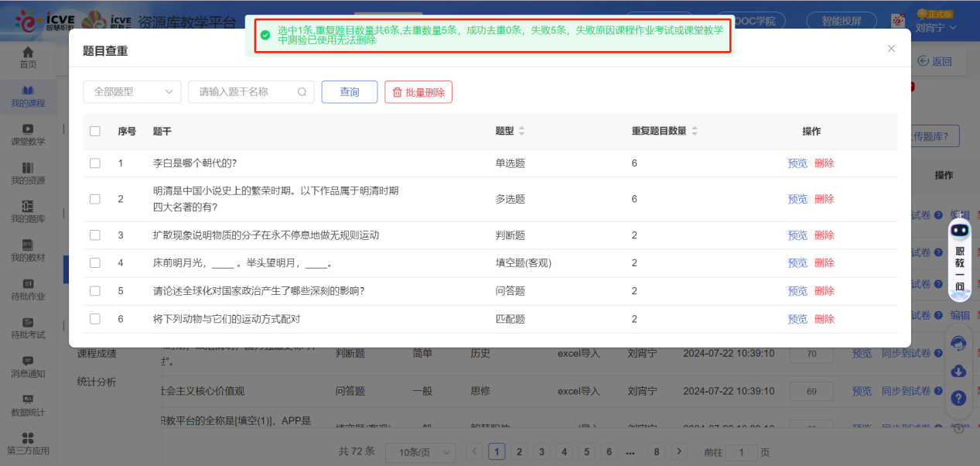The image size is (980, 466).
Task: Open the 10条/页 page size dropdown
Action: pyautogui.click(x=422, y=452)
